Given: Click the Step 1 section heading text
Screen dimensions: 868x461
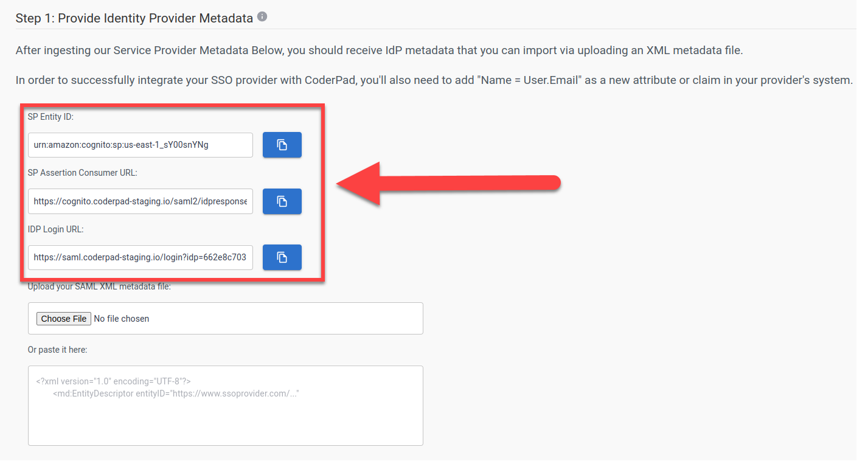Looking at the screenshot, I should (x=134, y=18).
